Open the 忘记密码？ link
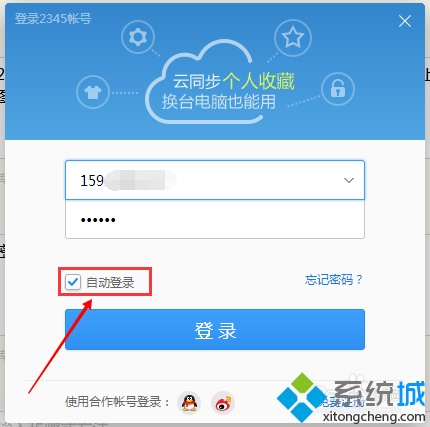 [333, 280]
